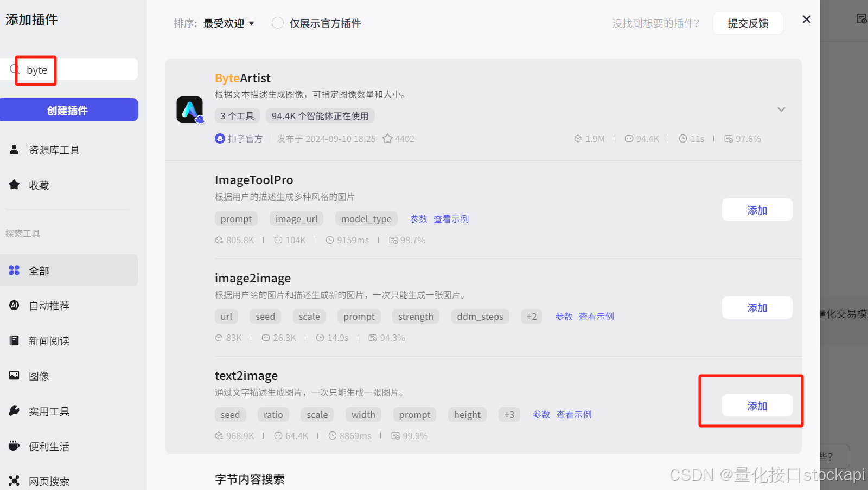Click the 3 个工具 tag
The image size is (868, 490).
click(x=237, y=116)
